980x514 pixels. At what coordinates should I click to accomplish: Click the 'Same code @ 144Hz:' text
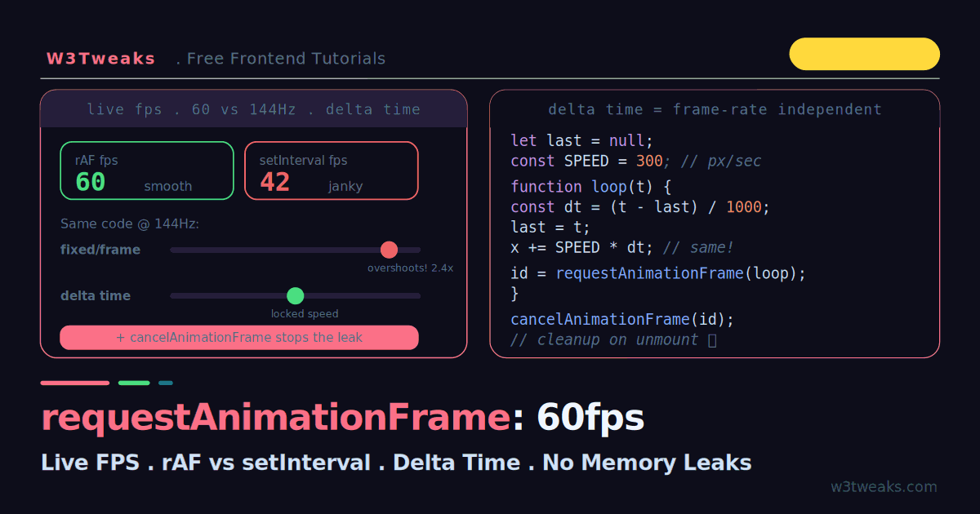pyautogui.click(x=130, y=224)
